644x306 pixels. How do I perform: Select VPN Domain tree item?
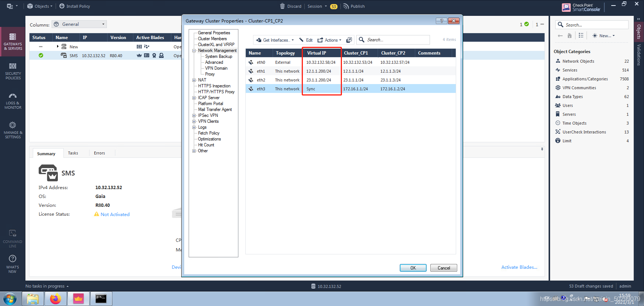point(216,68)
